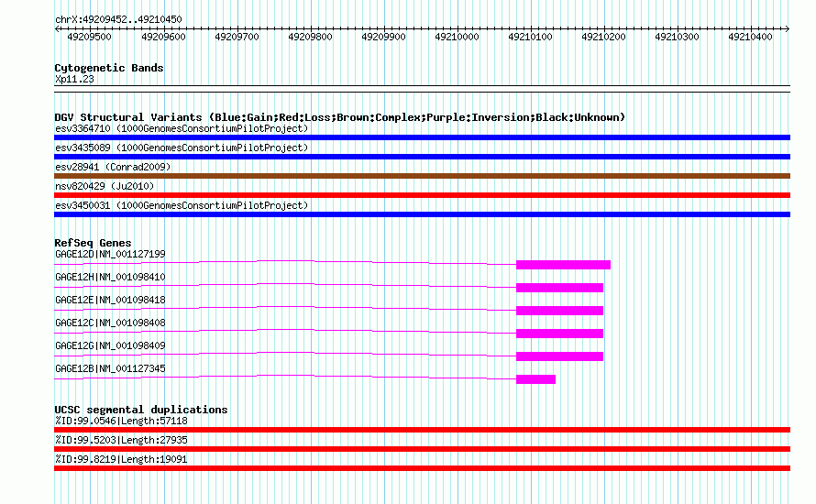The height and width of the screenshot is (504, 816).
Task: Click magenta exon block of GAGE12H
Action: click(x=559, y=288)
